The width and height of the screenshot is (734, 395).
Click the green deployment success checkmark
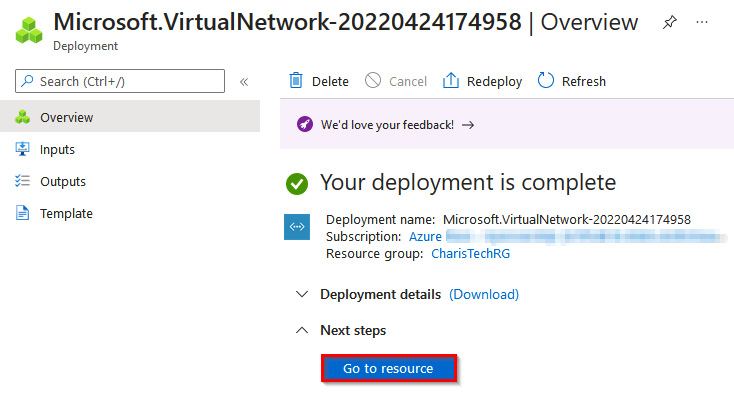click(297, 183)
